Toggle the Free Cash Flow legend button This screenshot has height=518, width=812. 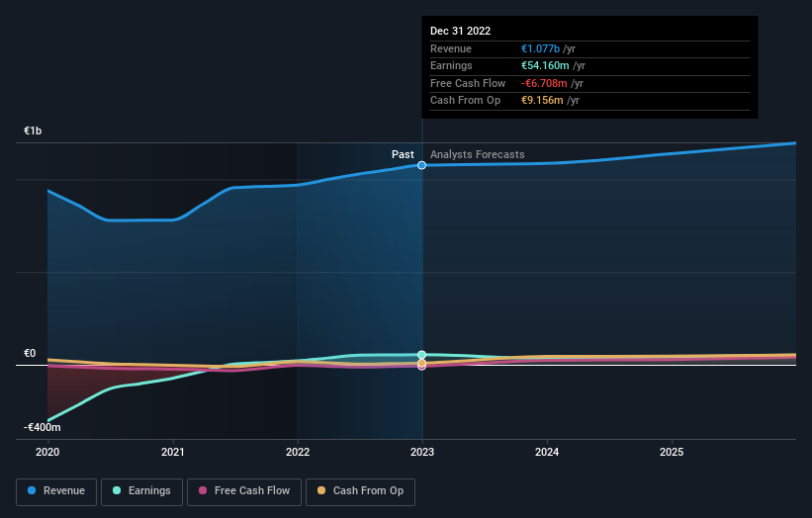pos(244,491)
